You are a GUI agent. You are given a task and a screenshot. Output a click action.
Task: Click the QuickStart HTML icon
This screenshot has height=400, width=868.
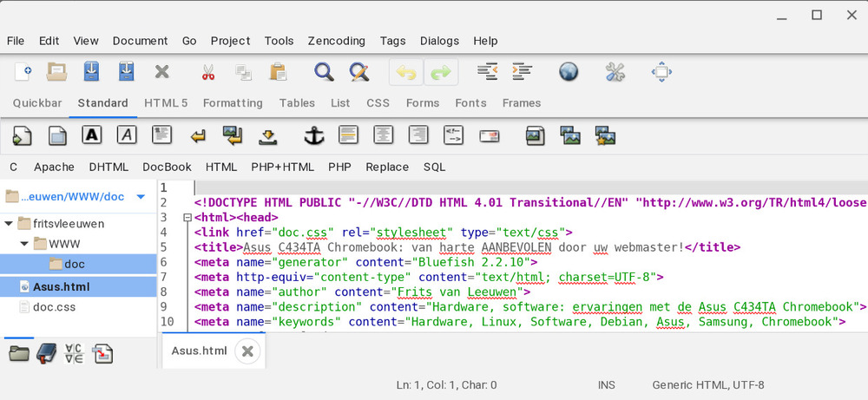click(23, 135)
